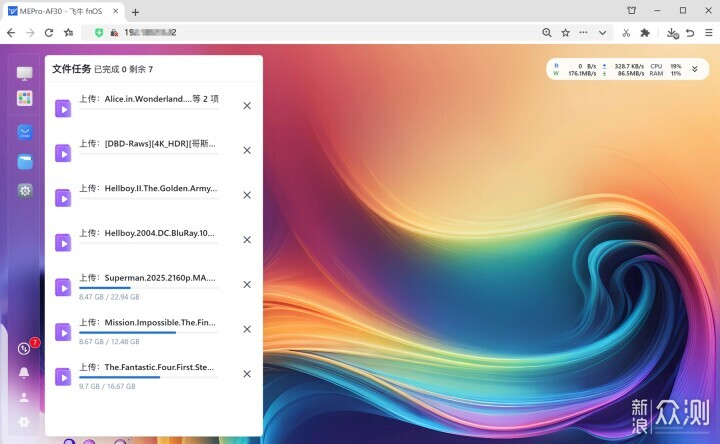Cancel The.Fantastic.Four.First.Steps upload

(x=247, y=374)
